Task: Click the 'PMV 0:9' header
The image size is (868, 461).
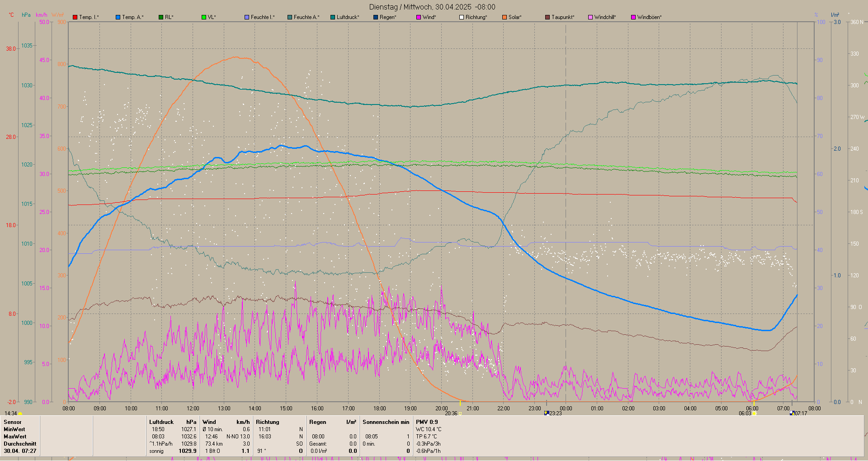Action: (427, 422)
